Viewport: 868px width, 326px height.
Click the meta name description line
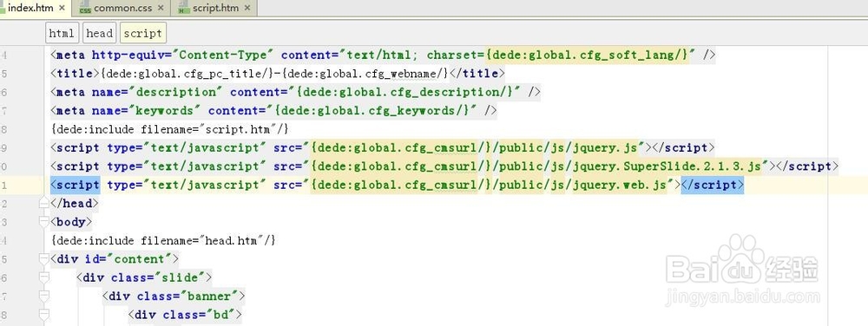pyautogui.click(x=295, y=92)
